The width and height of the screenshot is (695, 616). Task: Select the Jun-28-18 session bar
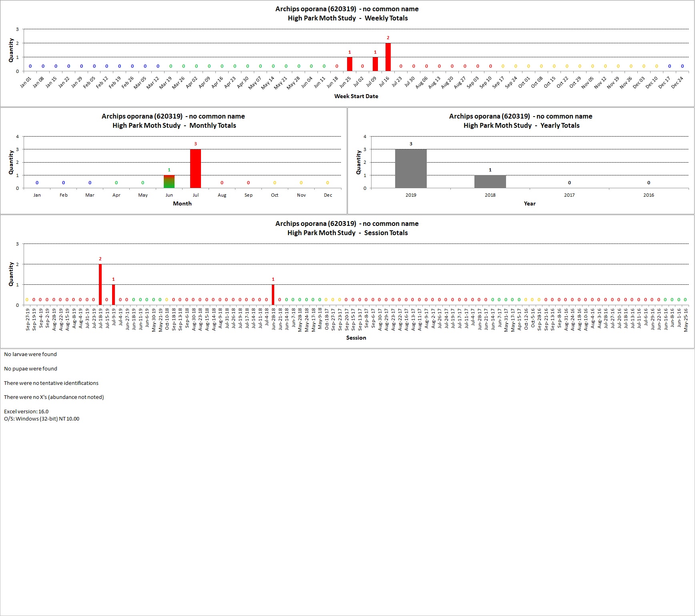(273, 295)
